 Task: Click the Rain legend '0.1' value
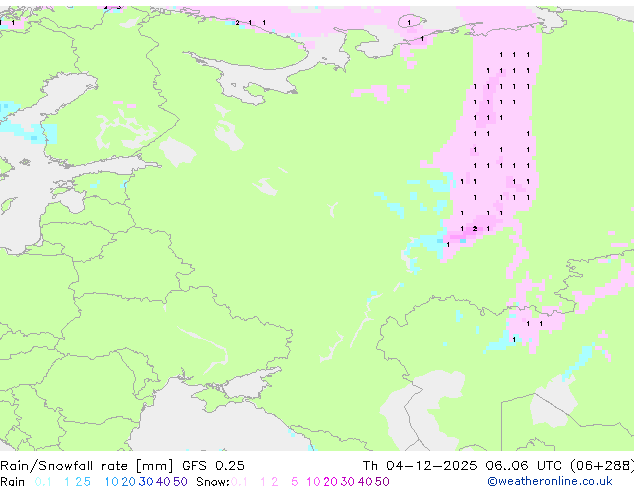click(x=43, y=482)
